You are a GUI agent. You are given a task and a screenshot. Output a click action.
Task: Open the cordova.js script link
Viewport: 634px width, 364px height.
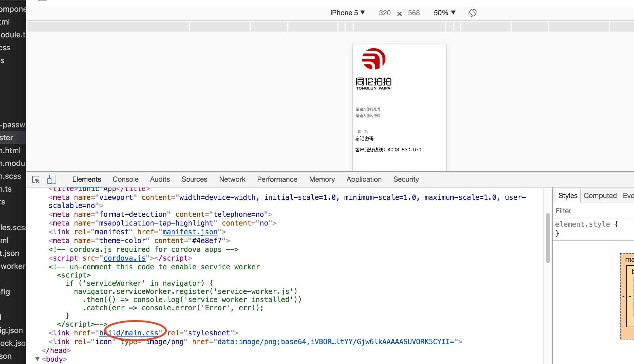(125, 258)
